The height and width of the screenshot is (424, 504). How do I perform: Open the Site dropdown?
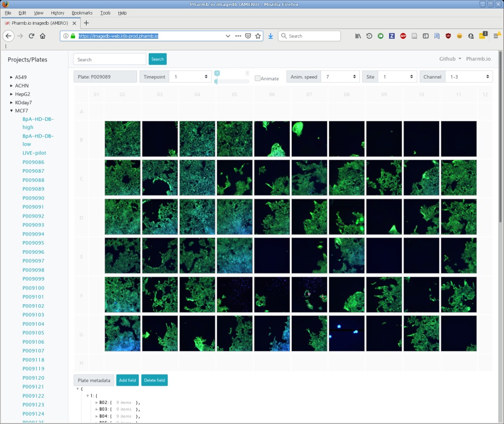397,77
